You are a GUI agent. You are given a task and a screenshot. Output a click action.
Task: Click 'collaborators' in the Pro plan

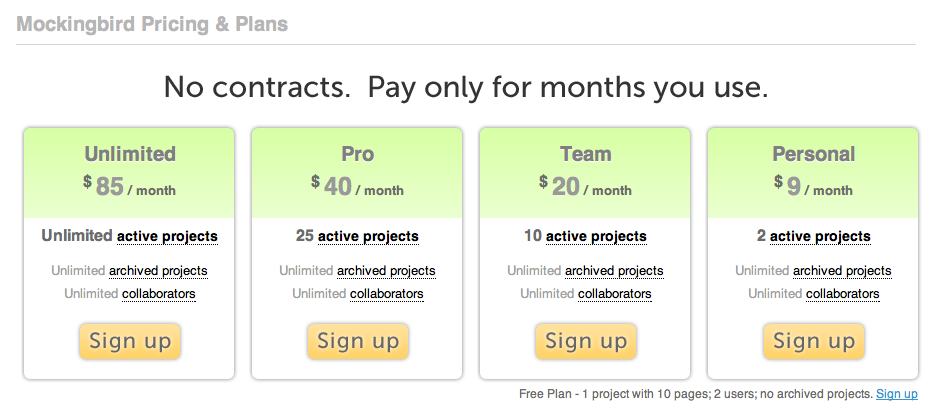tap(387, 294)
